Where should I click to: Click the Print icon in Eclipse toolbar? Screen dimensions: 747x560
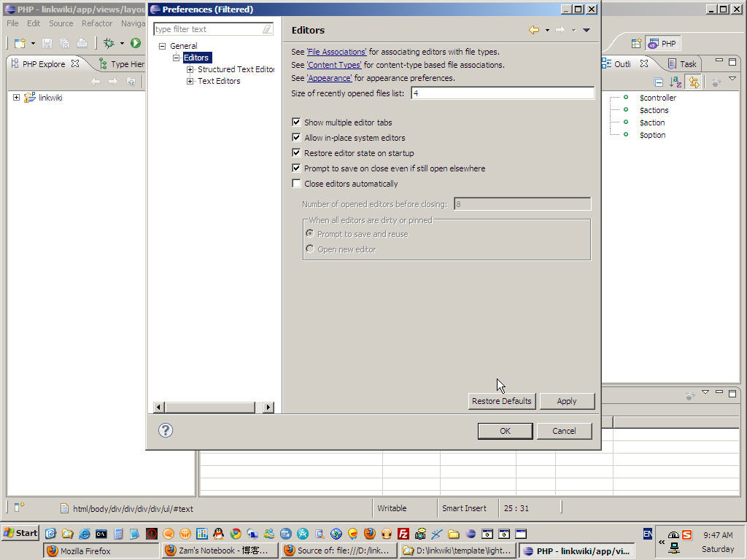[x=82, y=43]
